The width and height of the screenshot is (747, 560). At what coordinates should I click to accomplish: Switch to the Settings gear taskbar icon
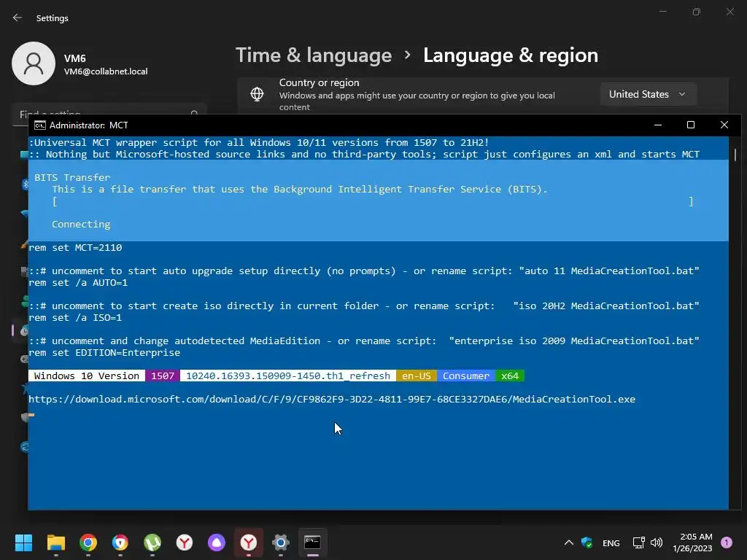pyautogui.click(x=281, y=542)
